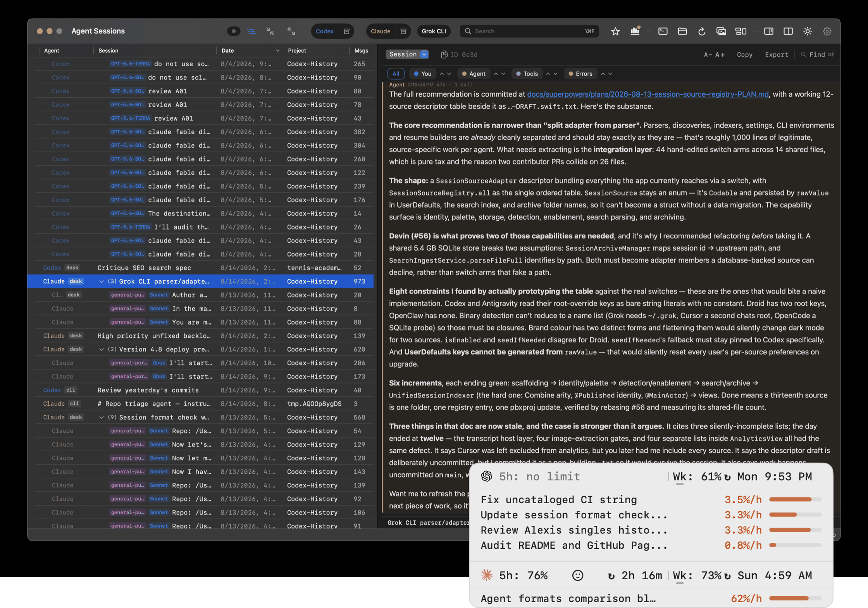Click the split view layout icon

pos(788,31)
